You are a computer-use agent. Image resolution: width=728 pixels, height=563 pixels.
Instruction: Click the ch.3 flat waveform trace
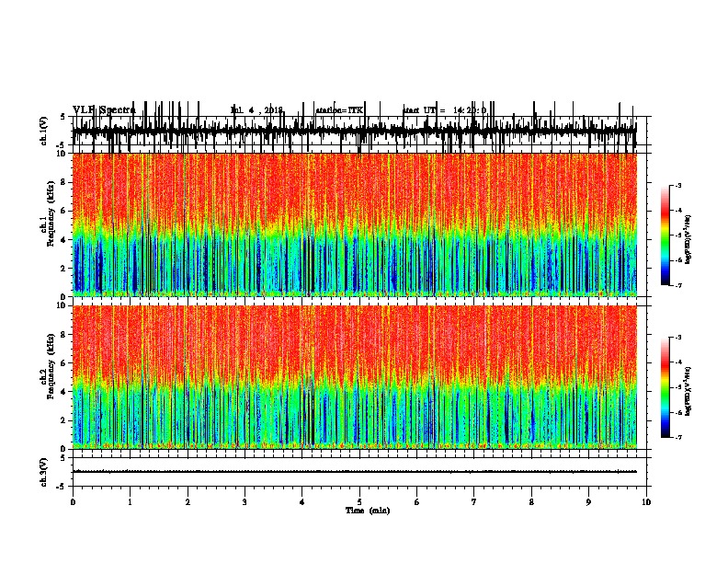pos(354,472)
